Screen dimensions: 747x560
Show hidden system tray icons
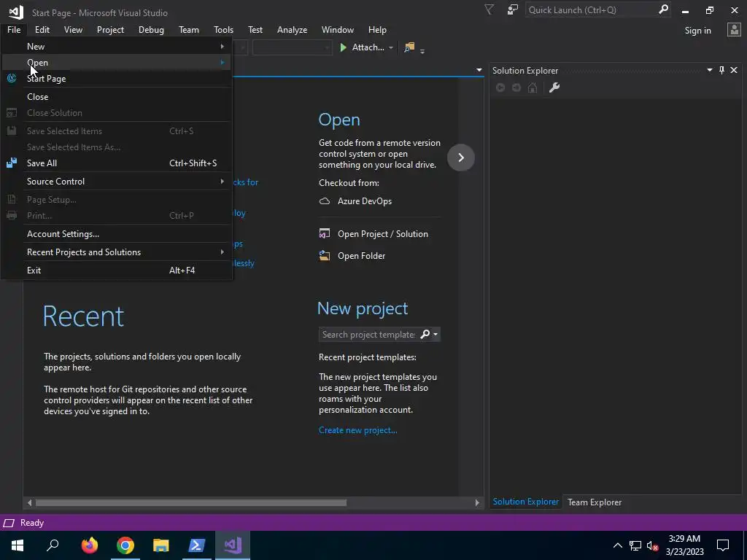click(617, 545)
